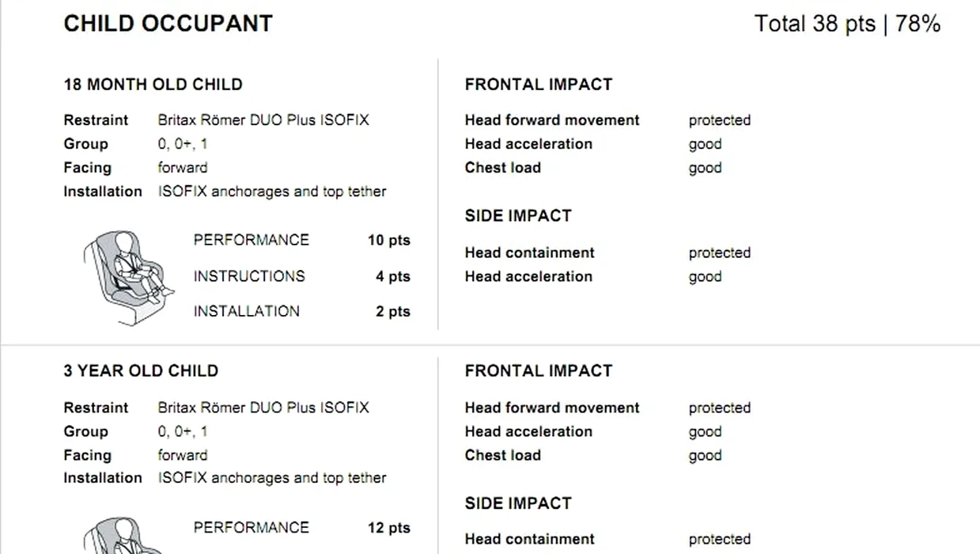Click Head forward movement in 3 year section
The image size is (980, 554).
pyautogui.click(x=552, y=408)
